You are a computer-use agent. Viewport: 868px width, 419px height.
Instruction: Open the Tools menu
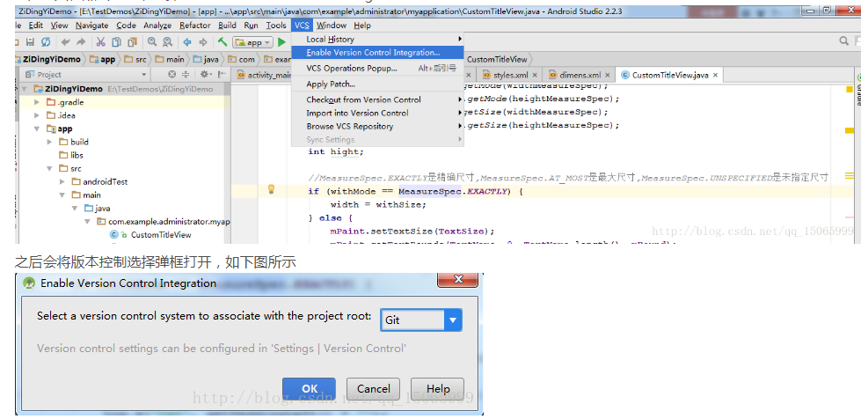click(275, 25)
